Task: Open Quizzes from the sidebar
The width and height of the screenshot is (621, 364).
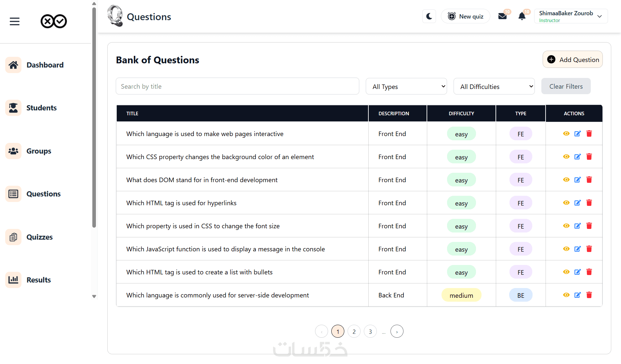Action: coord(39,237)
